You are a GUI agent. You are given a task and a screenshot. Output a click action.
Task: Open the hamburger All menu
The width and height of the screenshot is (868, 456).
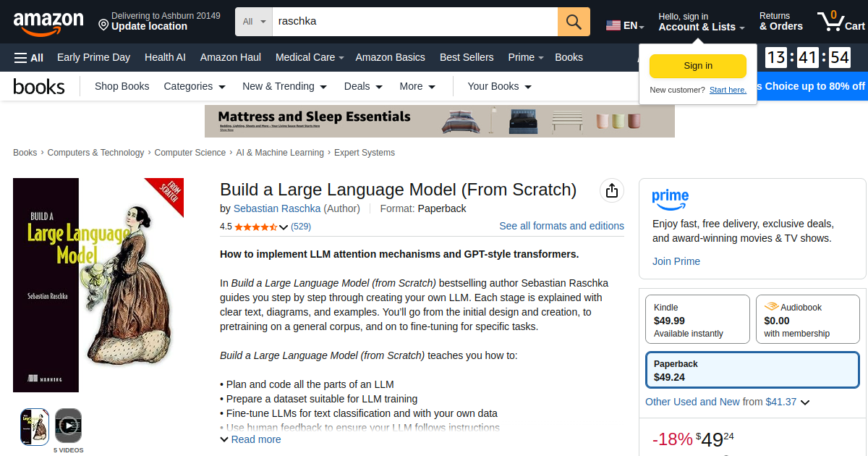coord(29,57)
